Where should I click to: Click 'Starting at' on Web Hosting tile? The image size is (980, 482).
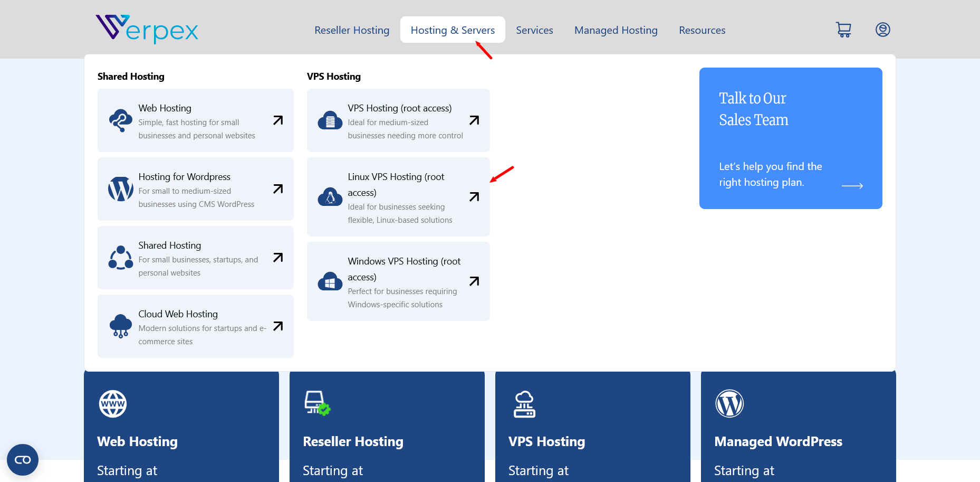point(127,470)
